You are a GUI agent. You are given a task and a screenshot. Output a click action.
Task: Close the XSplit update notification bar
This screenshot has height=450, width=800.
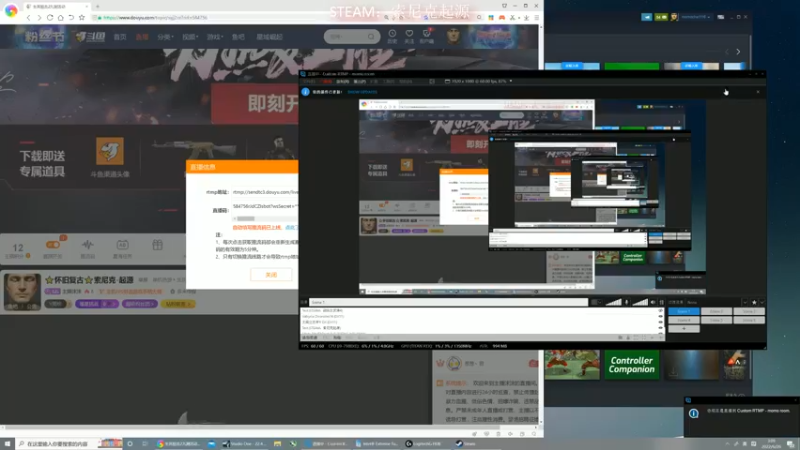click(x=758, y=92)
